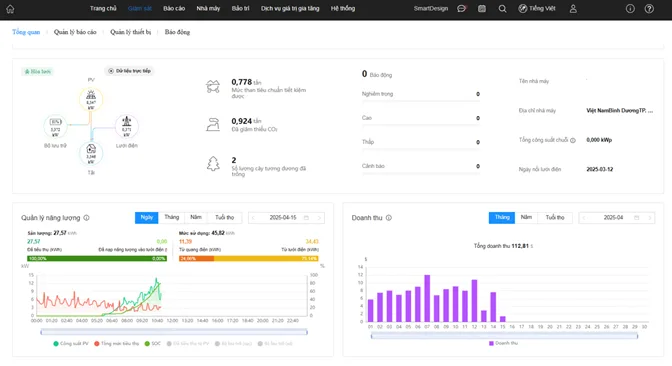This screenshot has width=672, height=366.
Task: Click the equivalent trees planted icon
Action: point(213,164)
